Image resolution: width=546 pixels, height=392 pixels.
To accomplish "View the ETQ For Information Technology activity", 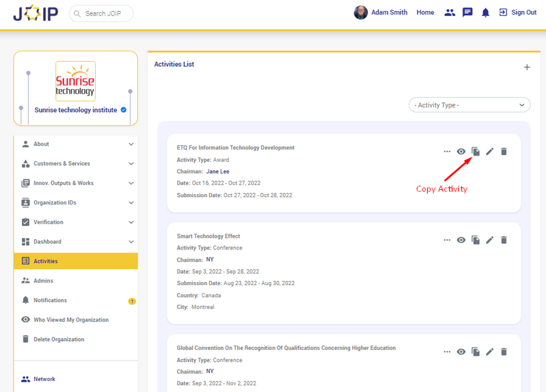I will (461, 152).
